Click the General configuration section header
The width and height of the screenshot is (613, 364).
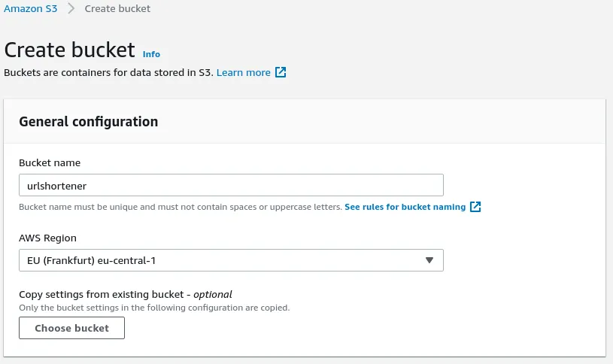pos(88,121)
